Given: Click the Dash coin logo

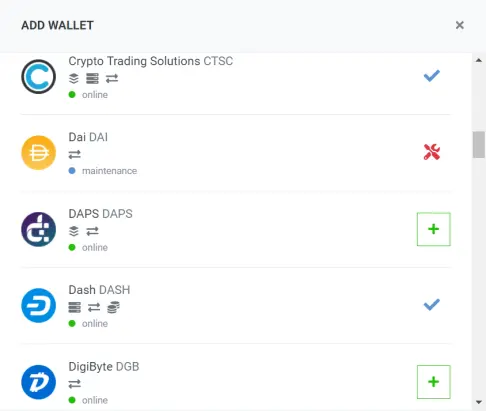Looking at the screenshot, I should pyautogui.click(x=39, y=305).
